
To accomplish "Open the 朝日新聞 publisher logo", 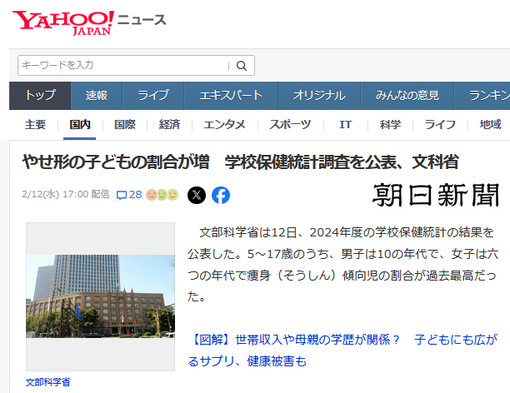I will click(436, 195).
